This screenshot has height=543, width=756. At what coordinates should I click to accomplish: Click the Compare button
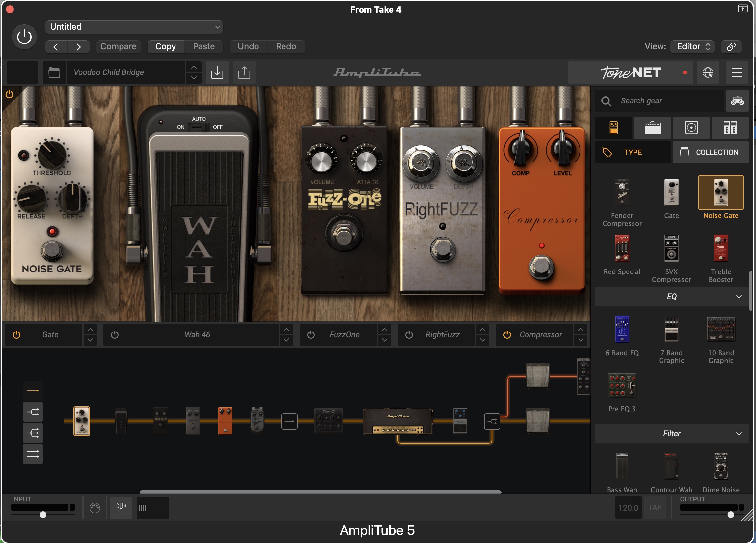(118, 46)
